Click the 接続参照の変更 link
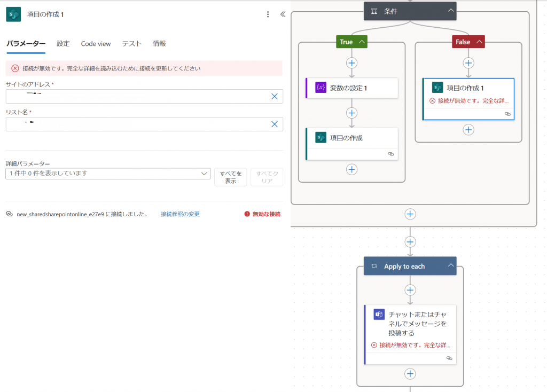 pyautogui.click(x=180, y=214)
